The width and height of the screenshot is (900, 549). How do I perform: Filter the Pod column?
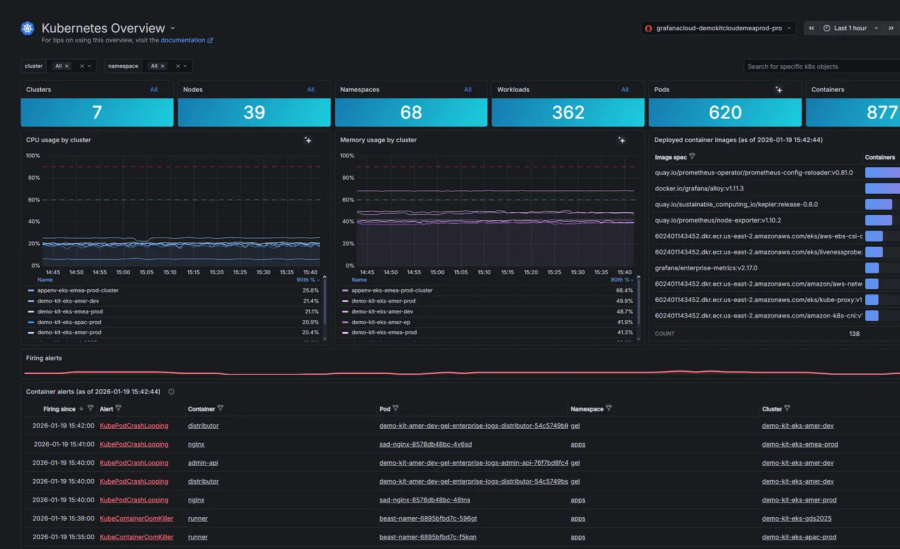click(x=395, y=409)
